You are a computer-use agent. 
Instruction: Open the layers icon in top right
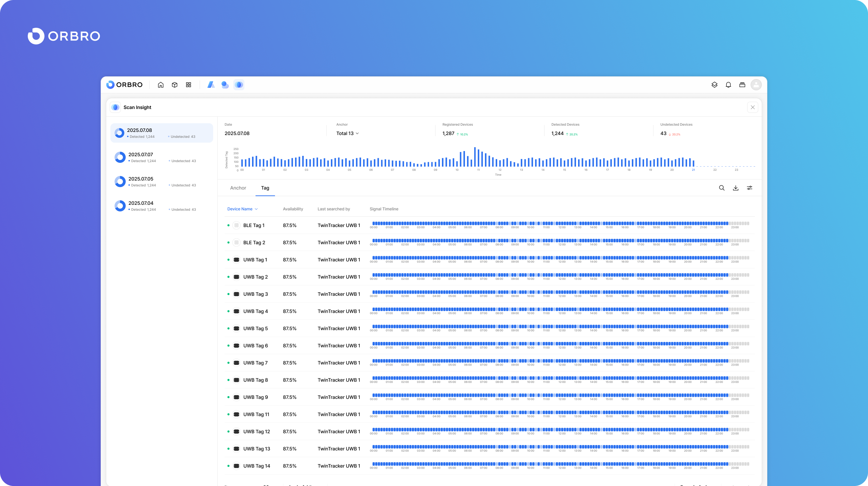point(715,85)
